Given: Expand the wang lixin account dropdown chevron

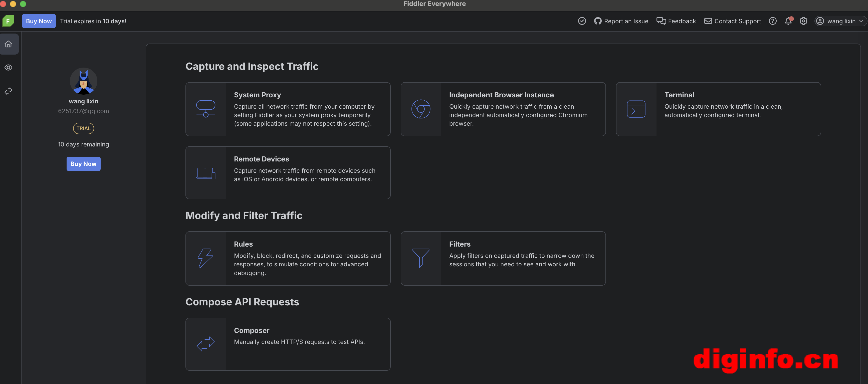Looking at the screenshot, I should click(861, 21).
